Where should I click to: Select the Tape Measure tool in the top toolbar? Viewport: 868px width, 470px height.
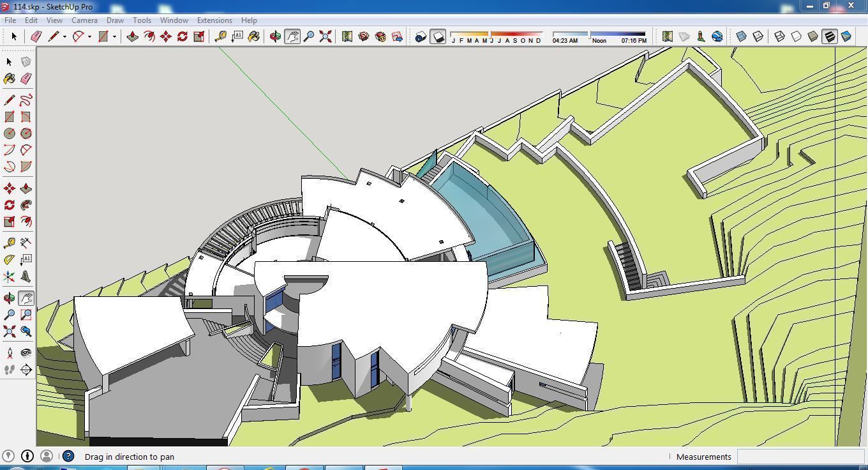[x=221, y=36]
